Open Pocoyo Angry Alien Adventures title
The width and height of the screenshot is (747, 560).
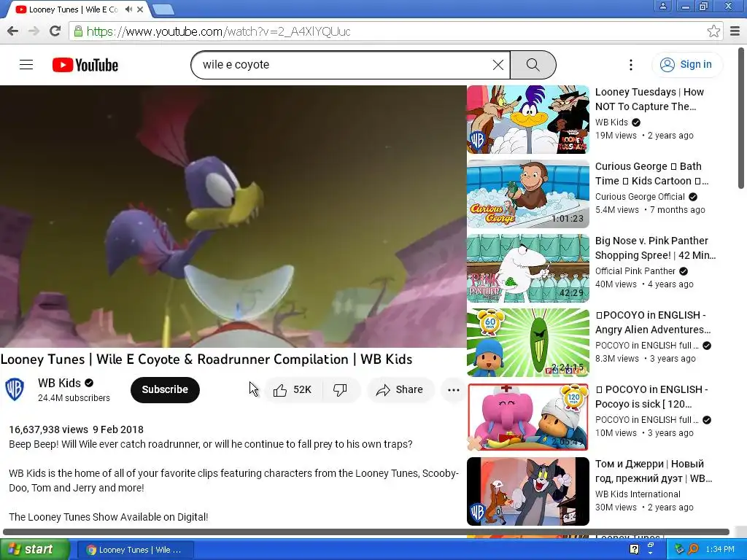coord(653,322)
